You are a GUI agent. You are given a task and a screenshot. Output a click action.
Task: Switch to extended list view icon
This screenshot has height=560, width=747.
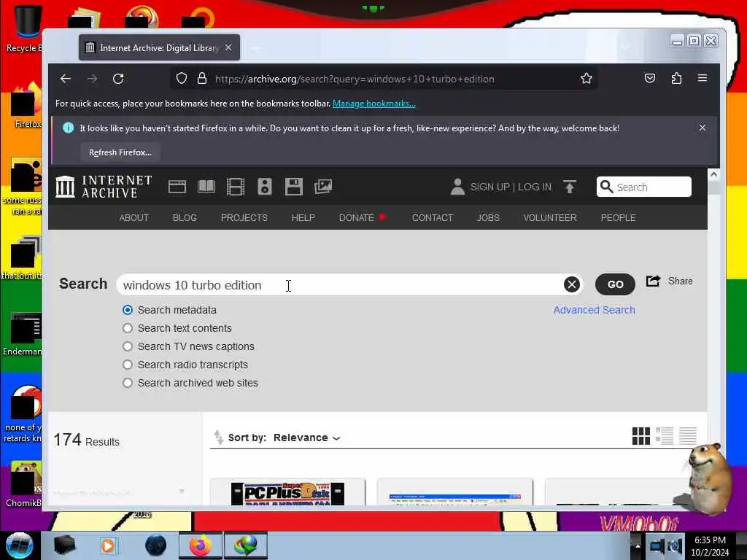click(664, 436)
